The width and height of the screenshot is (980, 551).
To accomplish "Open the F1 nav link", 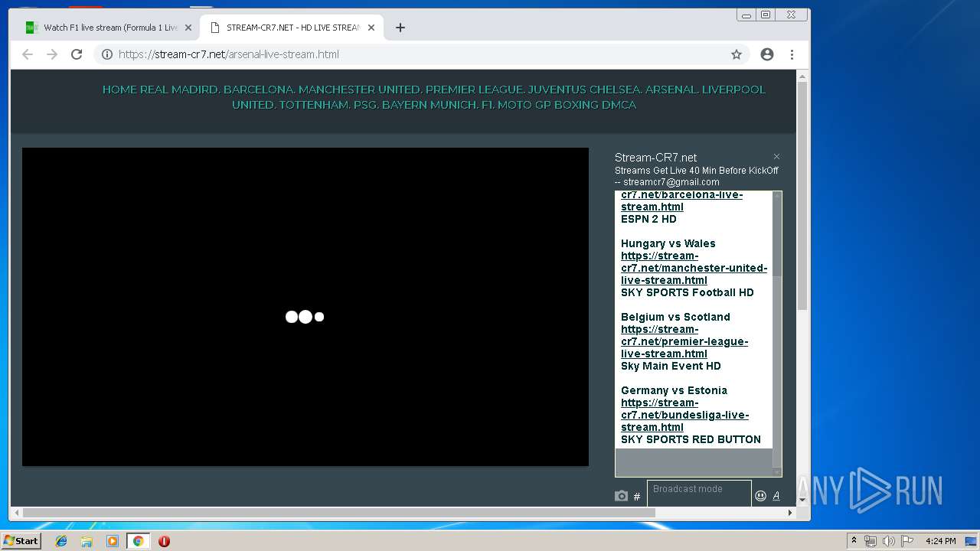I will (x=488, y=105).
